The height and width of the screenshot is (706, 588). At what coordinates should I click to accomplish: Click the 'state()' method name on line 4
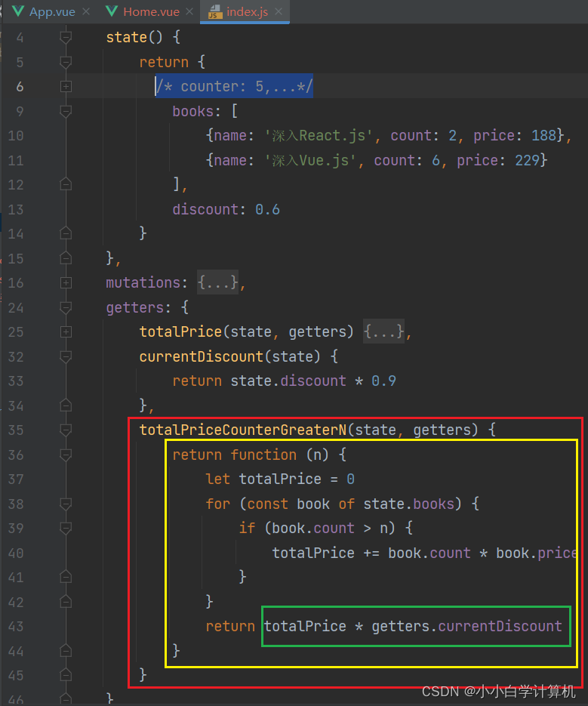pyautogui.click(x=134, y=37)
